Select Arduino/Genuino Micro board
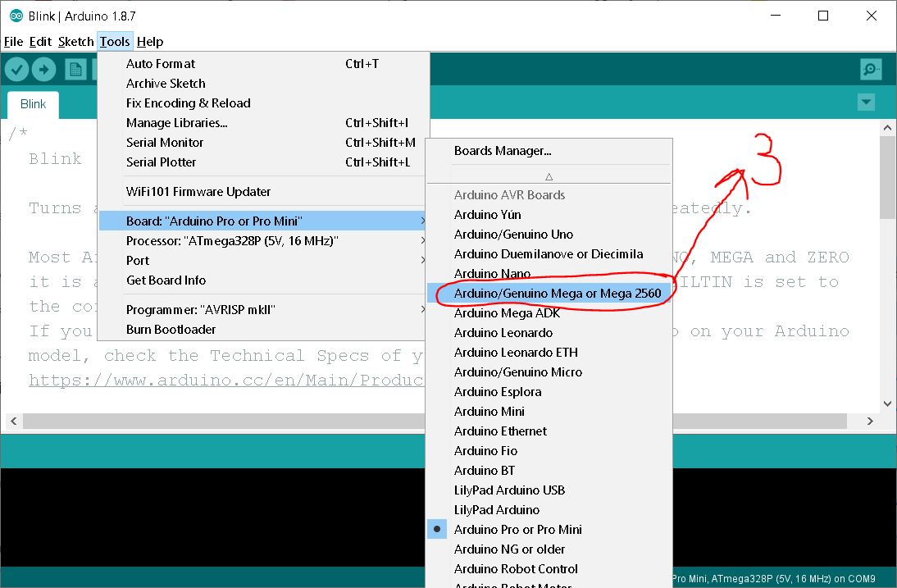The height and width of the screenshot is (588, 897). tap(549, 372)
